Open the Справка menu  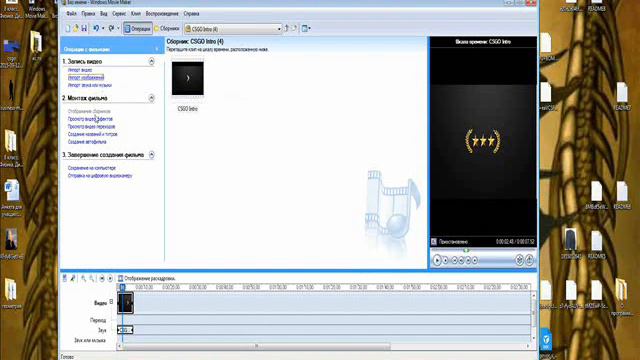pyautogui.click(x=191, y=14)
